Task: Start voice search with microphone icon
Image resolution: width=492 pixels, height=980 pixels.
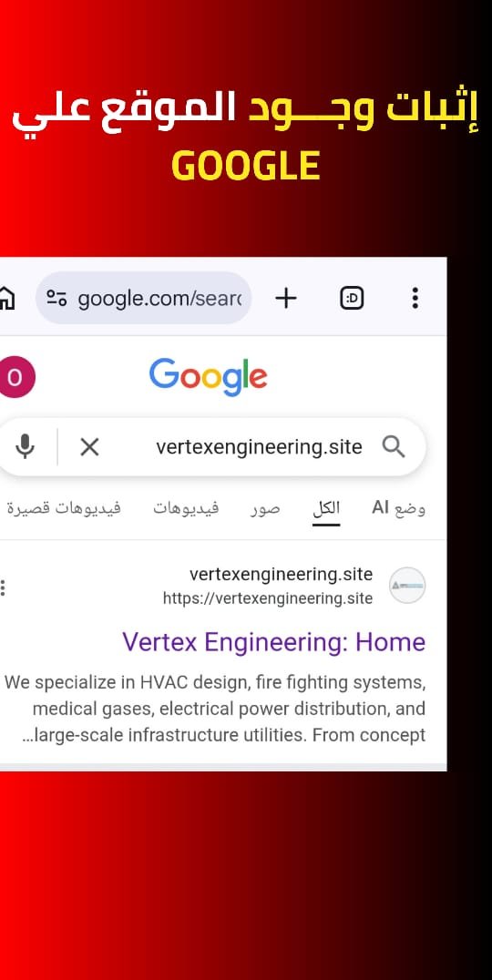Action: click(25, 447)
